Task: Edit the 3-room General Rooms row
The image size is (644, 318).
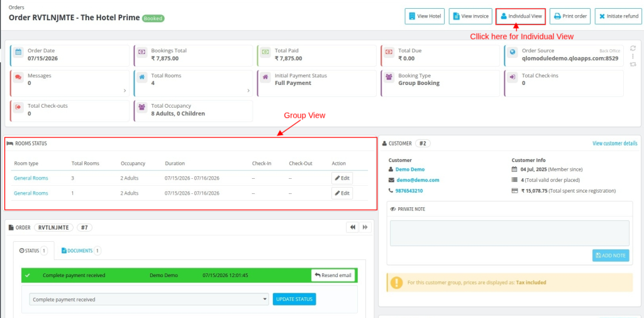Action: click(341, 178)
